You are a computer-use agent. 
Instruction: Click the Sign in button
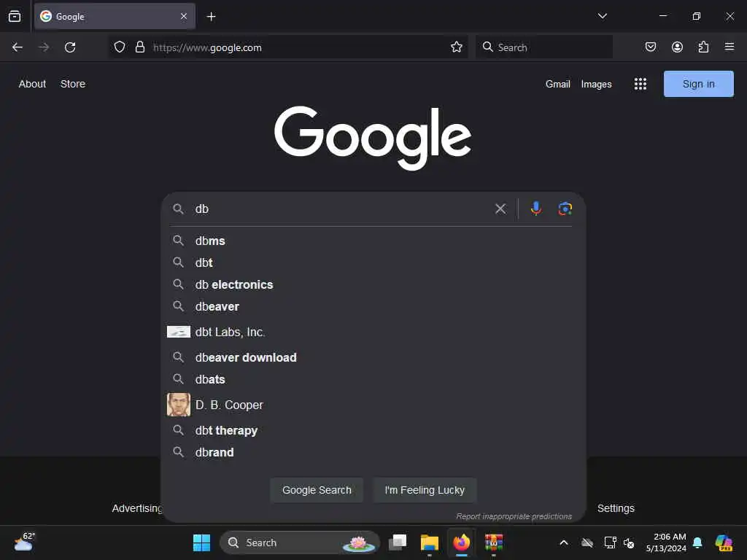point(698,84)
